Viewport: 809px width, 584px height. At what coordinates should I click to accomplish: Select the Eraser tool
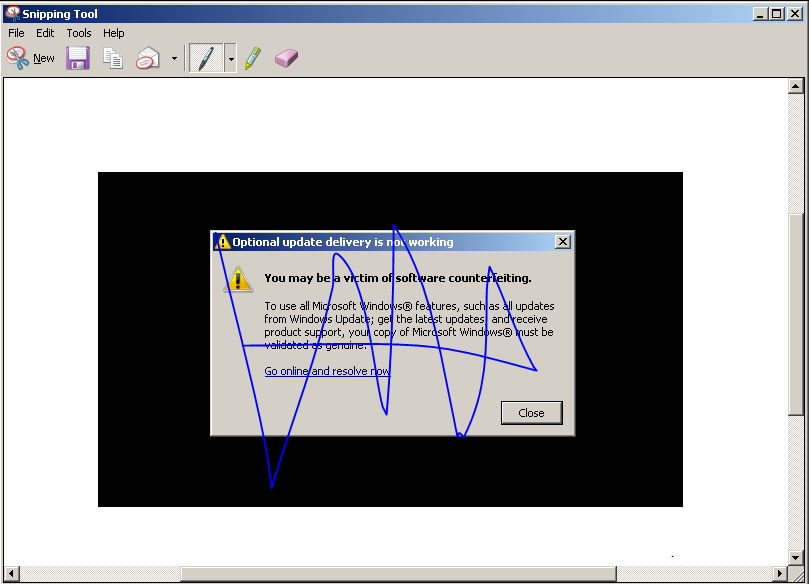(286, 58)
